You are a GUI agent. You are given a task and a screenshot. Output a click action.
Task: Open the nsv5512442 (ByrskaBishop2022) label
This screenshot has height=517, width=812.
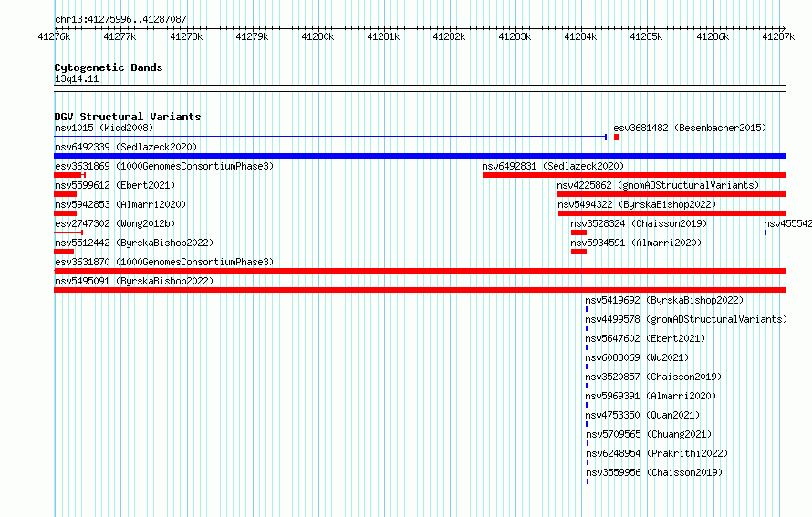134,243
